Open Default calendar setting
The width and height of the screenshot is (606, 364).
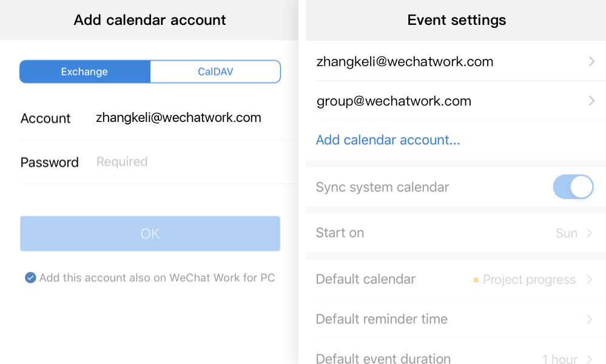point(366,280)
